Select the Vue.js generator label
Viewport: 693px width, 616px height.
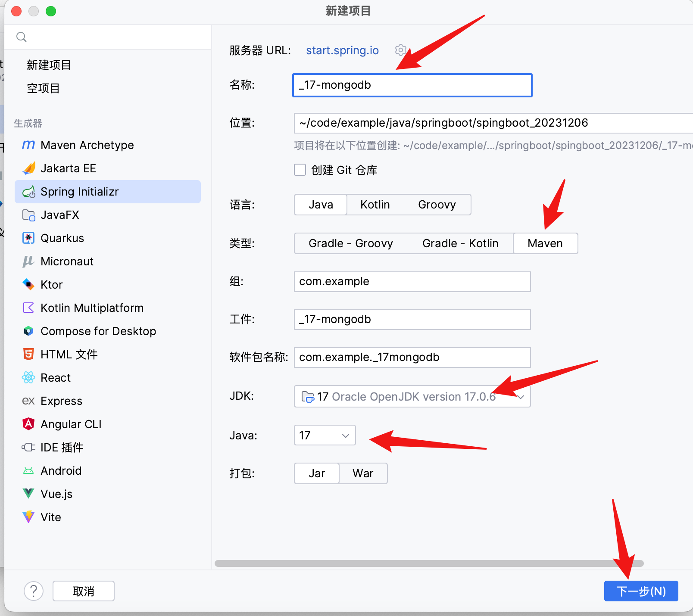56,494
